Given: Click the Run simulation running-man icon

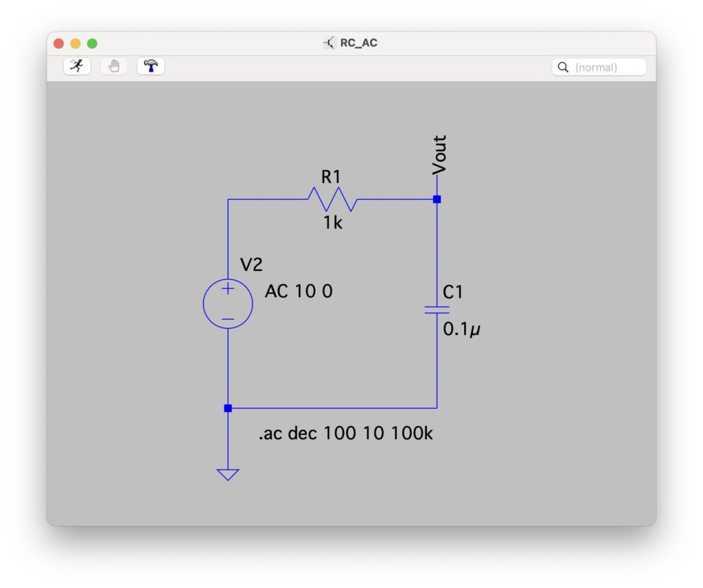Looking at the screenshot, I should click(x=77, y=67).
